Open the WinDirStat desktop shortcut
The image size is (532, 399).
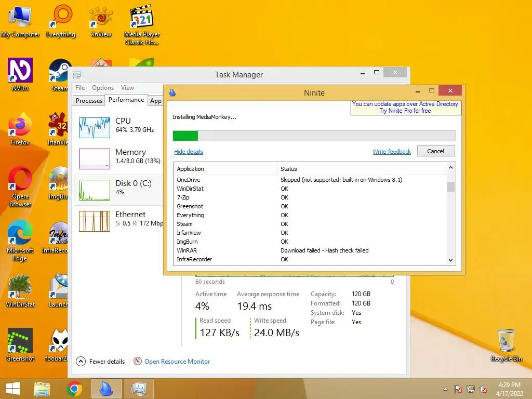click(x=20, y=291)
